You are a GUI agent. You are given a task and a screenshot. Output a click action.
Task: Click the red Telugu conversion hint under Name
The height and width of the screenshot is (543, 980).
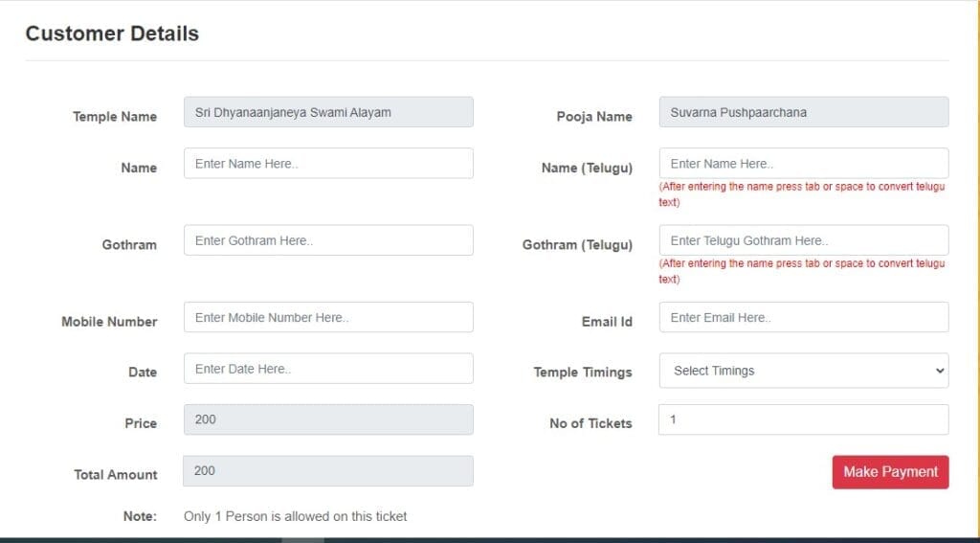coord(802,193)
